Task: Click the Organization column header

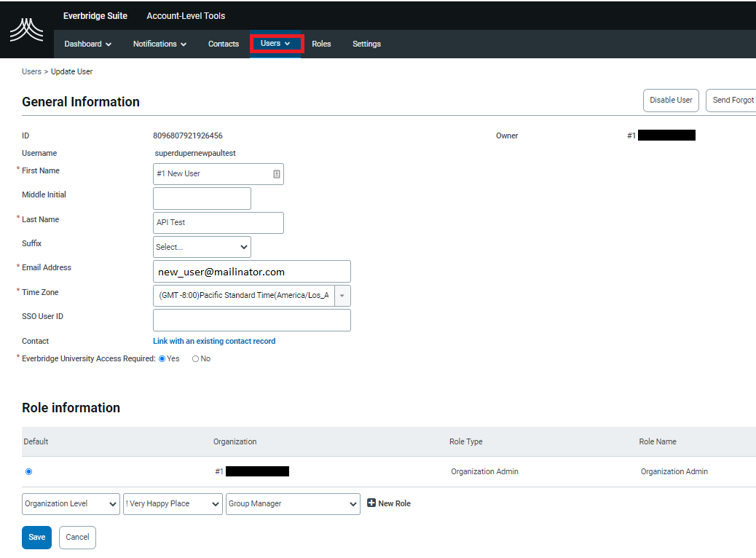Action: [235, 441]
